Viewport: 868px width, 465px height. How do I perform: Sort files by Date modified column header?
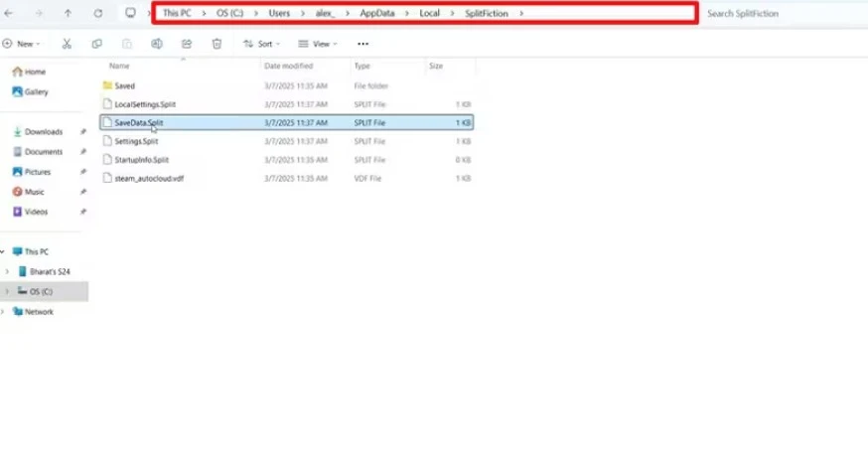pos(288,66)
